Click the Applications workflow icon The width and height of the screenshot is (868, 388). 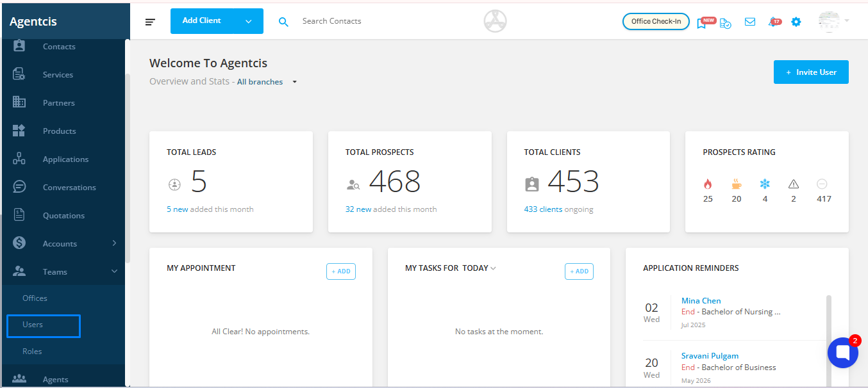pos(19,159)
